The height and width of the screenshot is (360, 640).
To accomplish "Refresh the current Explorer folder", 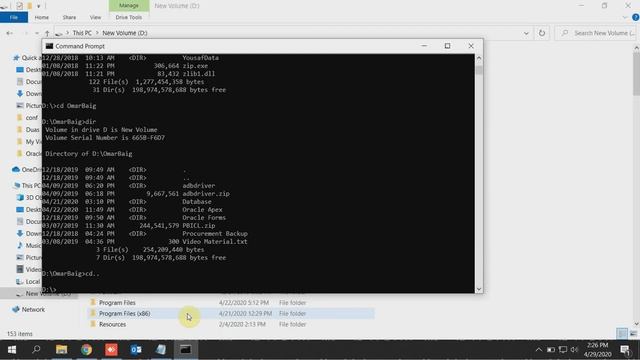I will (542, 33).
